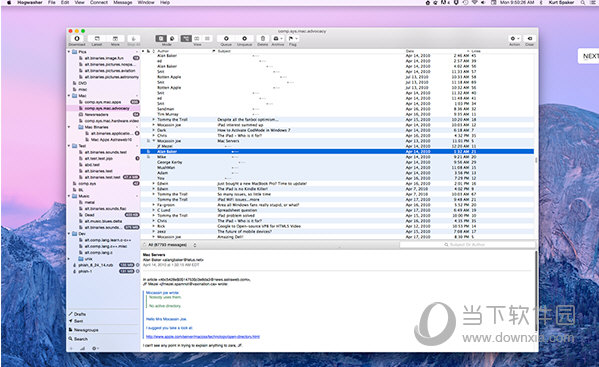This screenshot has height=367, width=599.
Task: Open the File menu
Action: 52,2
